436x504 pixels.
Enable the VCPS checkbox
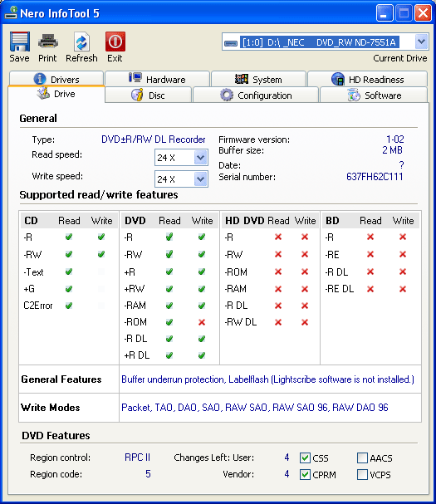[362, 474]
